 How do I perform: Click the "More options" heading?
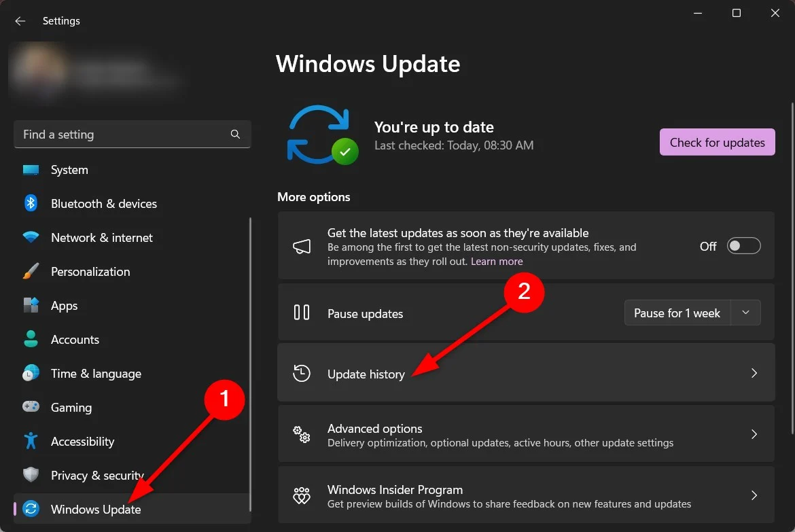[313, 197]
